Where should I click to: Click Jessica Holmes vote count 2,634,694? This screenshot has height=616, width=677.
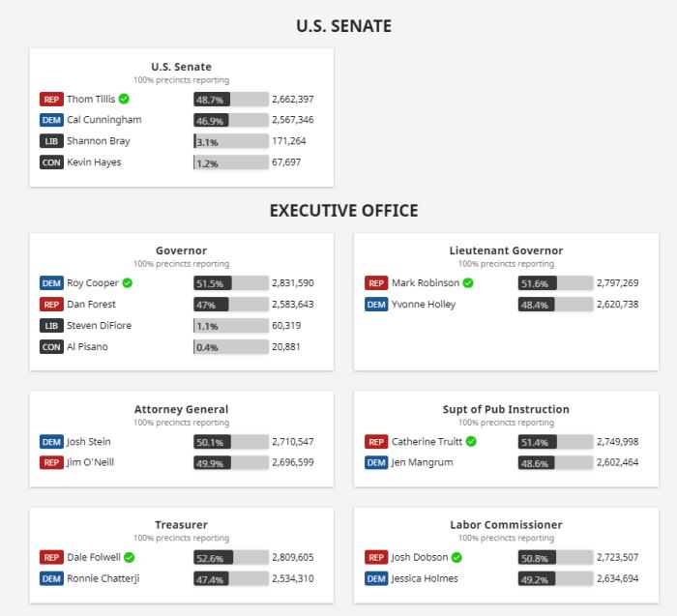click(617, 578)
